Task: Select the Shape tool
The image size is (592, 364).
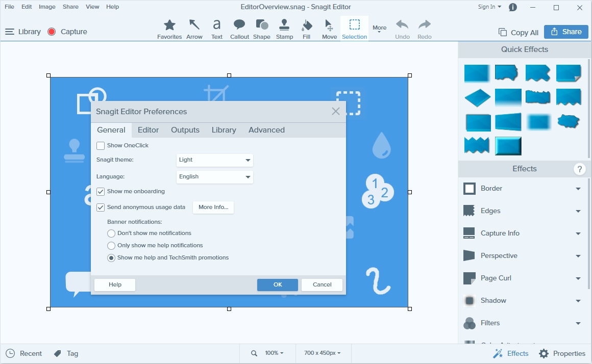Action: click(262, 29)
